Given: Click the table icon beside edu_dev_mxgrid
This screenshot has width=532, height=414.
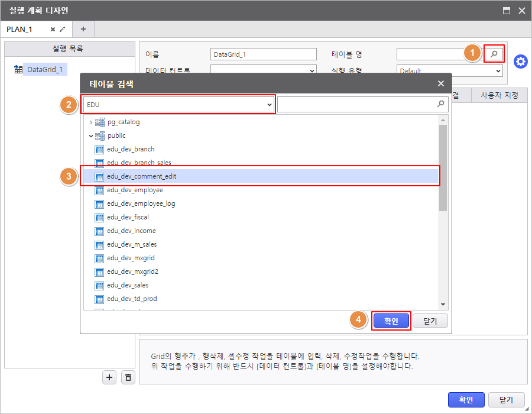Looking at the screenshot, I should pyautogui.click(x=99, y=258).
